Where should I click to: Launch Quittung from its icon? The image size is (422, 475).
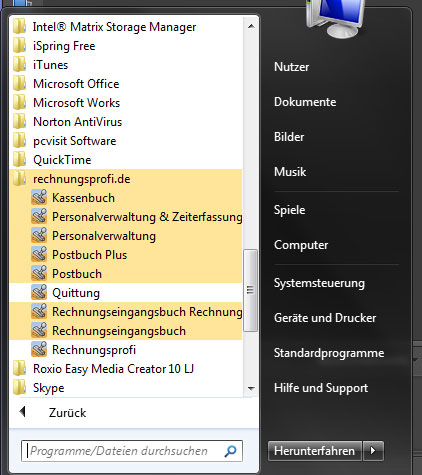39,293
